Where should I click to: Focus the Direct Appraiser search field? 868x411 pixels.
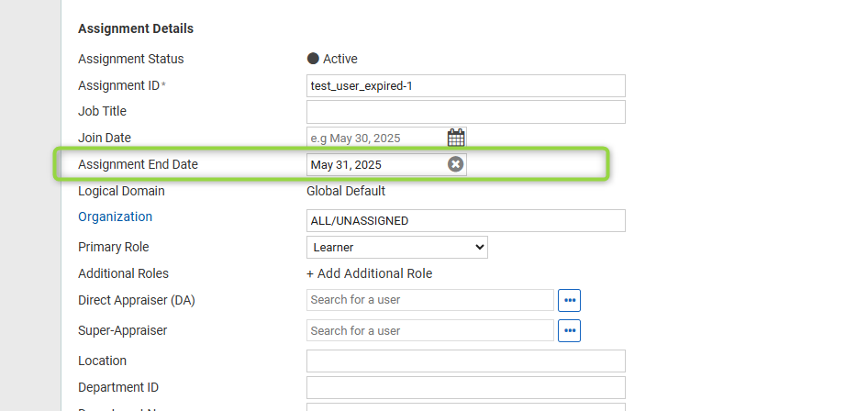coord(430,300)
